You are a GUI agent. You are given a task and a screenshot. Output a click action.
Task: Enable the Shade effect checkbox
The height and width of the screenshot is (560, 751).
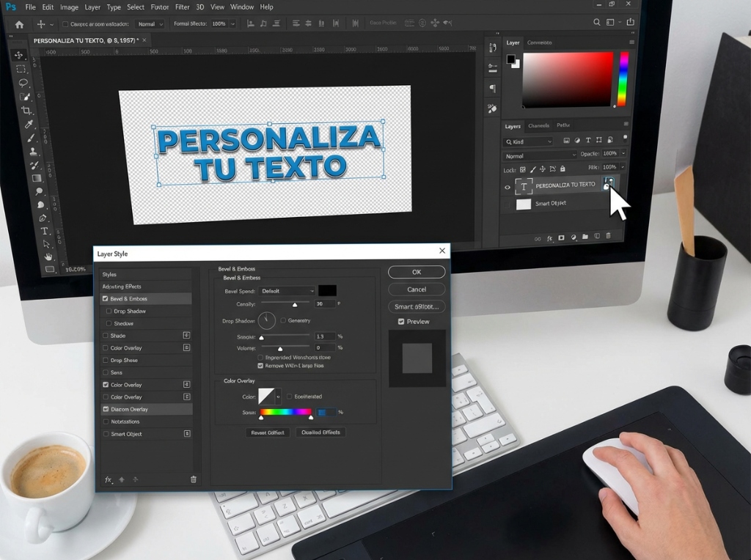point(106,336)
